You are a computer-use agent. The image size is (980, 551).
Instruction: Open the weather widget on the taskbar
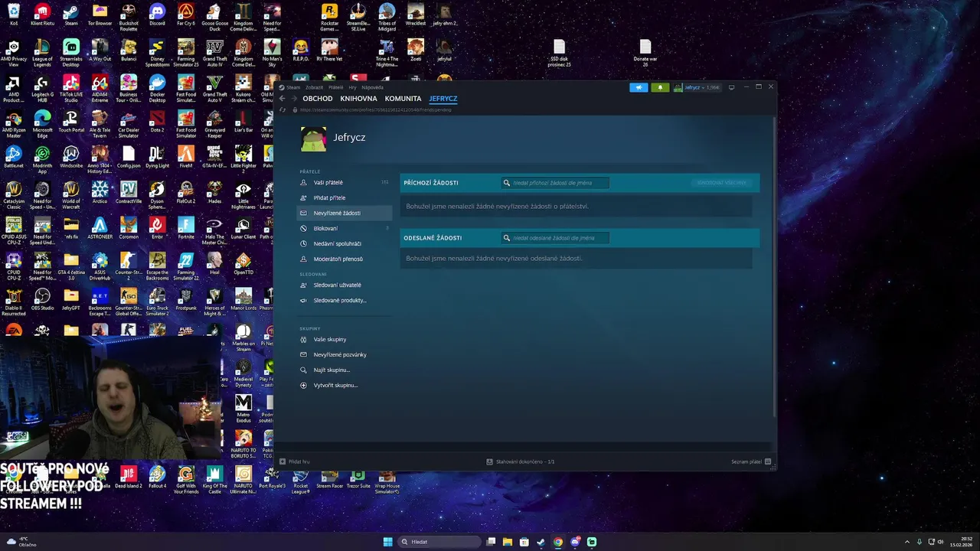point(20,542)
